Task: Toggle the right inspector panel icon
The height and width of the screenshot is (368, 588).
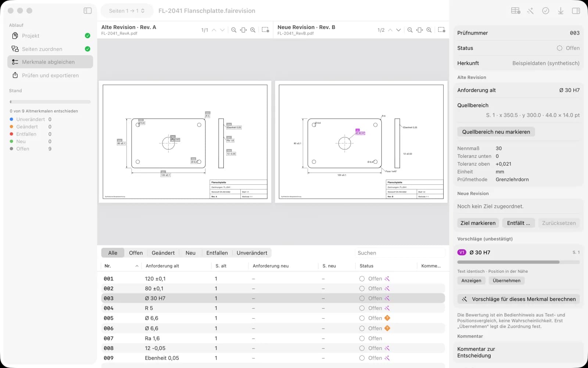Action: [x=576, y=11]
